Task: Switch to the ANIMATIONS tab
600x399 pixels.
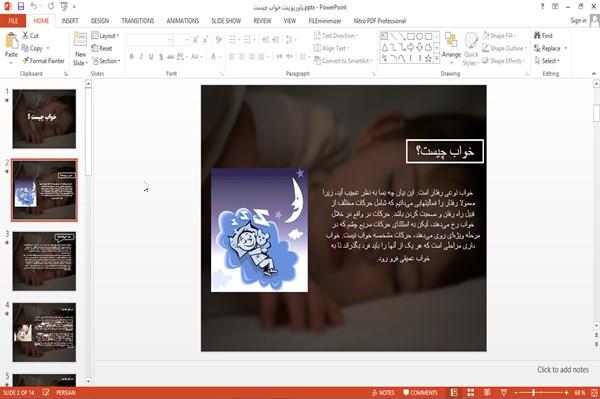Action: [x=183, y=21]
